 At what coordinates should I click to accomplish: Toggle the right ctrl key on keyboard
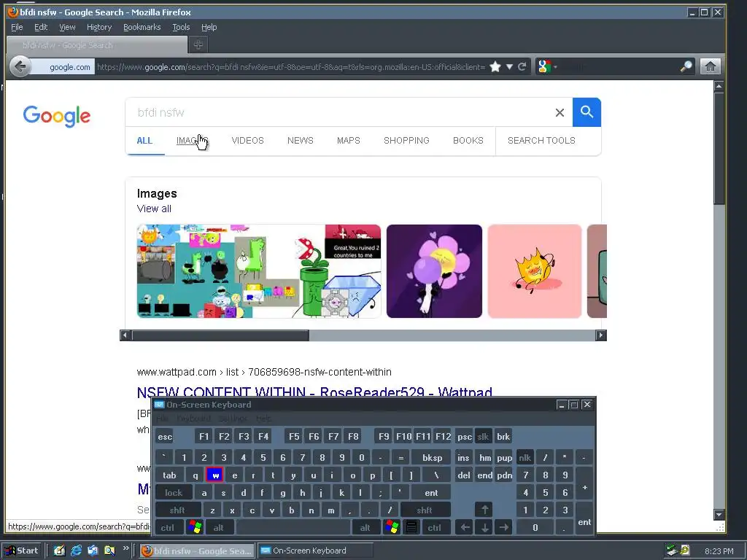(x=434, y=528)
